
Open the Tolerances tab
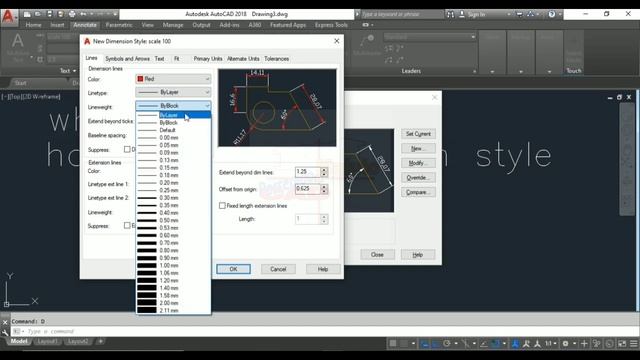tap(276, 59)
